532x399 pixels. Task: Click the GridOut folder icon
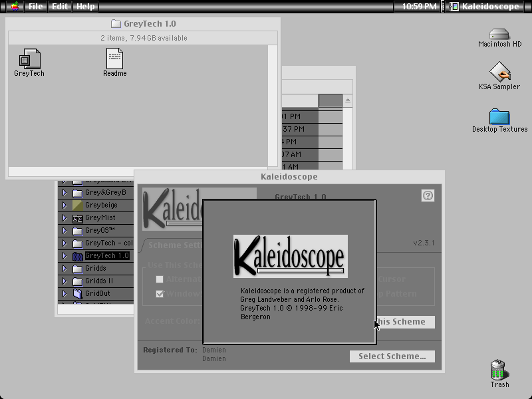pyautogui.click(x=78, y=293)
